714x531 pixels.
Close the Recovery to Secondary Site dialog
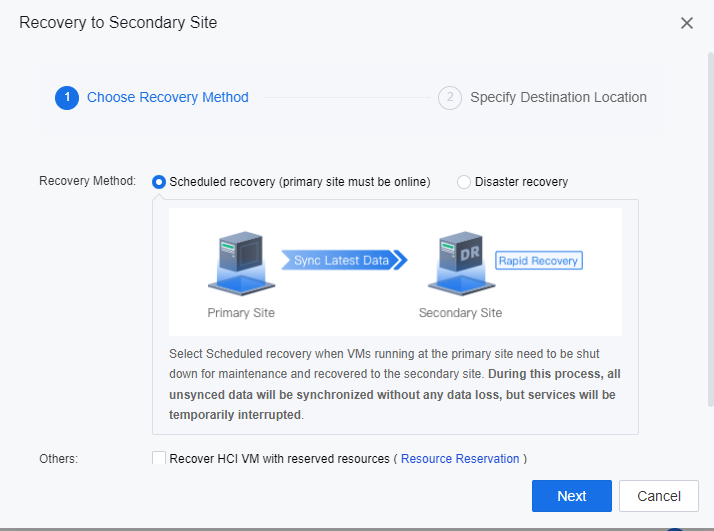coord(687,23)
